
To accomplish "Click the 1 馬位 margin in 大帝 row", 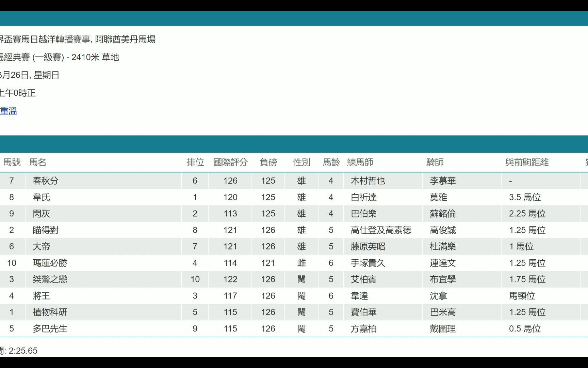I will [521, 246].
